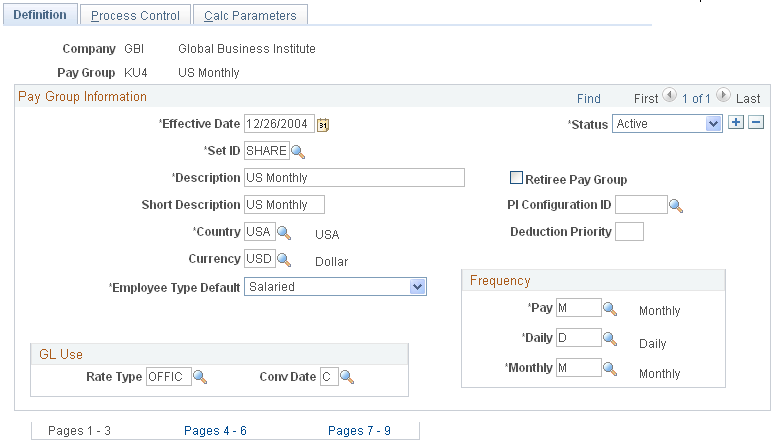
Task: Click the Monthly frequency input field
Action: coord(579,368)
